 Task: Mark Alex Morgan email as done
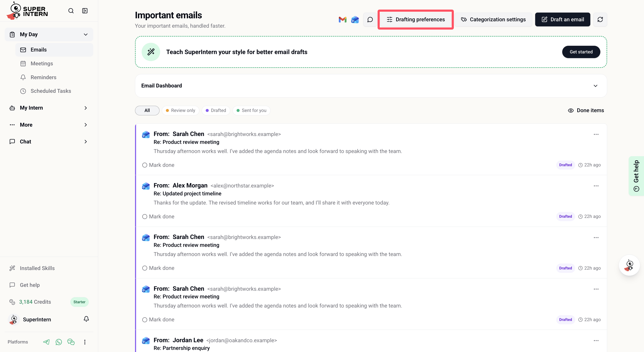tap(158, 217)
